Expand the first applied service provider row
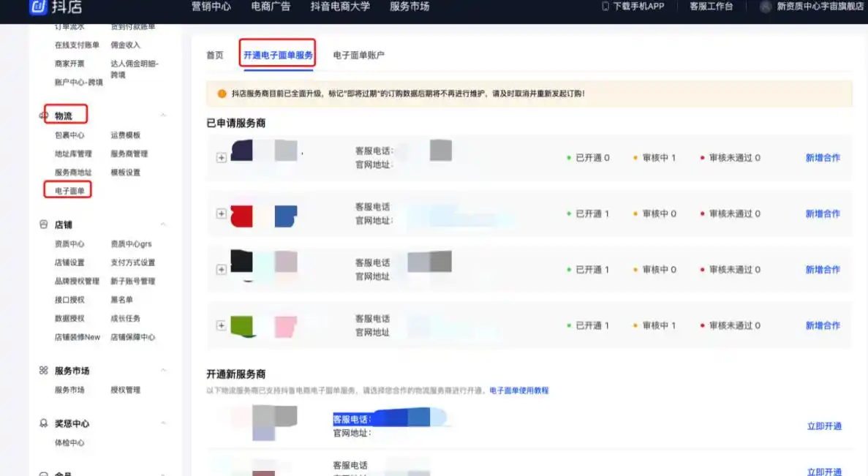Screen dimensions: 868x476 point(222,158)
